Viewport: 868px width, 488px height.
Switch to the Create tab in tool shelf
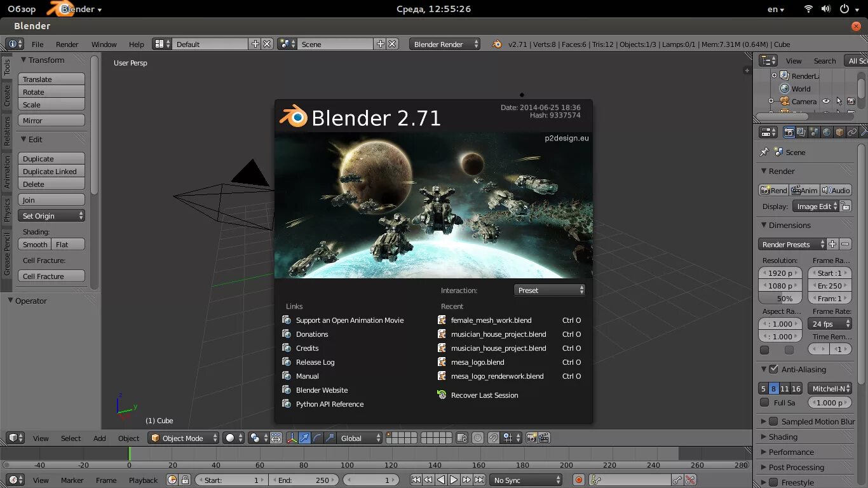click(7, 96)
